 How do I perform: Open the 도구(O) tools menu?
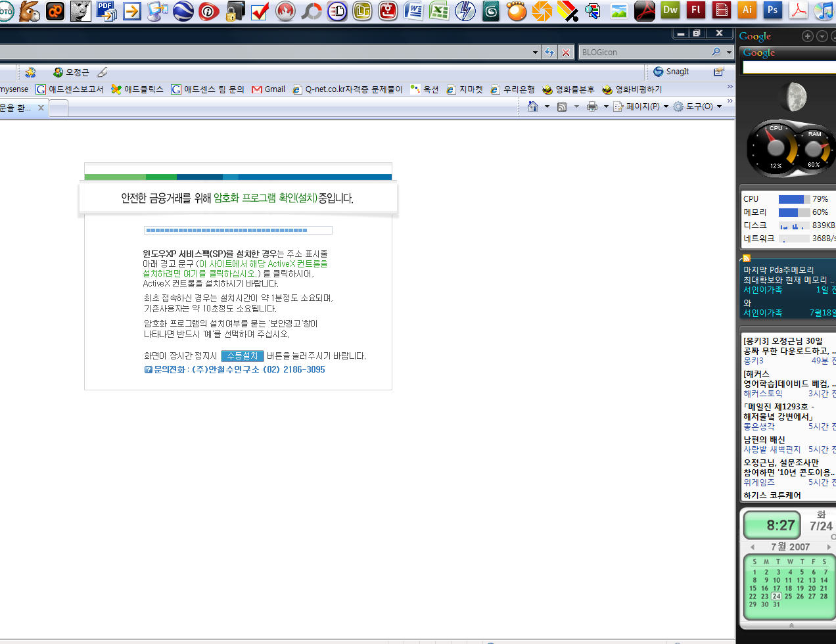point(697,106)
